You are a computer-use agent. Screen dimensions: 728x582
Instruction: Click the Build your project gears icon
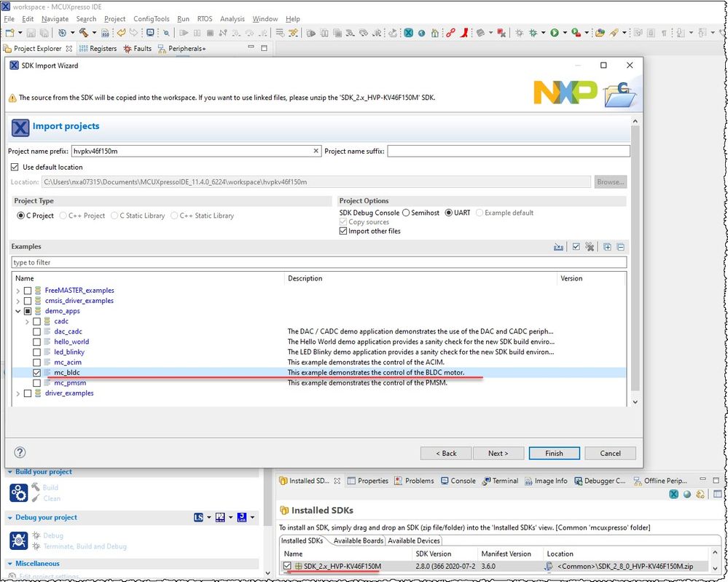[18, 493]
